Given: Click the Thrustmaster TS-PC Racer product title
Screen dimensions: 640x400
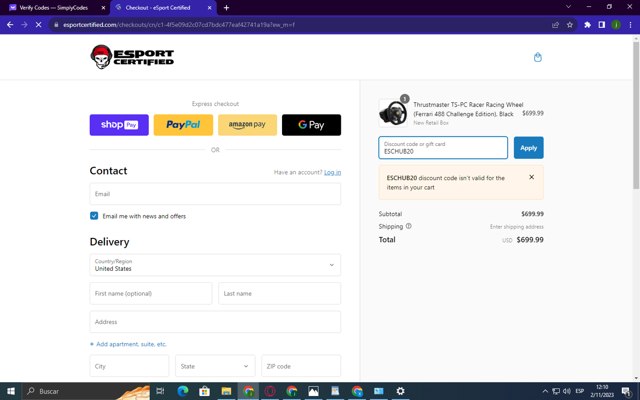Looking at the screenshot, I should tap(468, 109).
